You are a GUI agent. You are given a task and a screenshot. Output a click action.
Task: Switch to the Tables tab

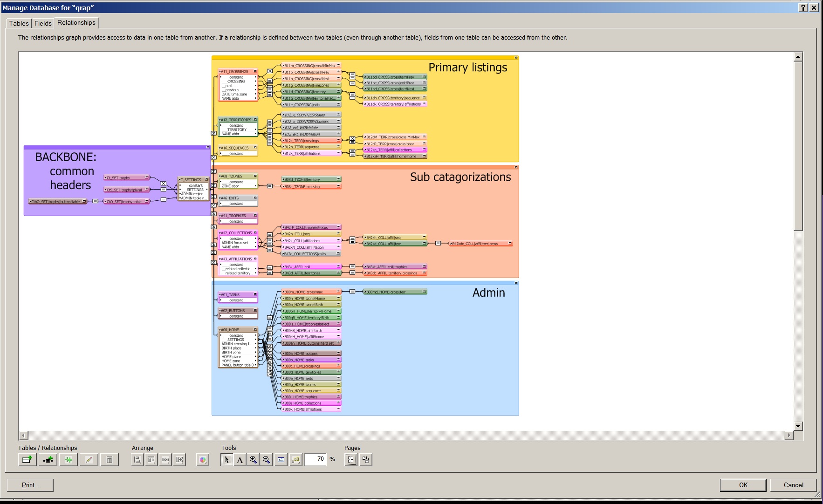19,23
